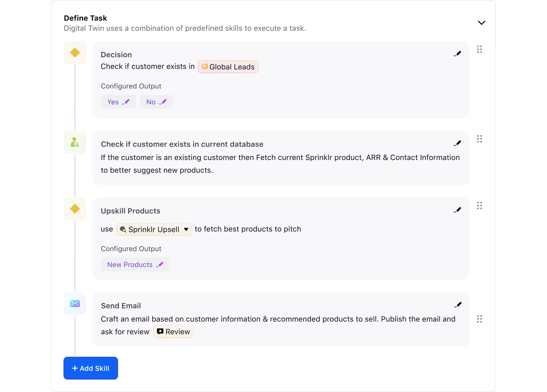Edit the No output chip

pyautogui.click(x=163, y=102)
